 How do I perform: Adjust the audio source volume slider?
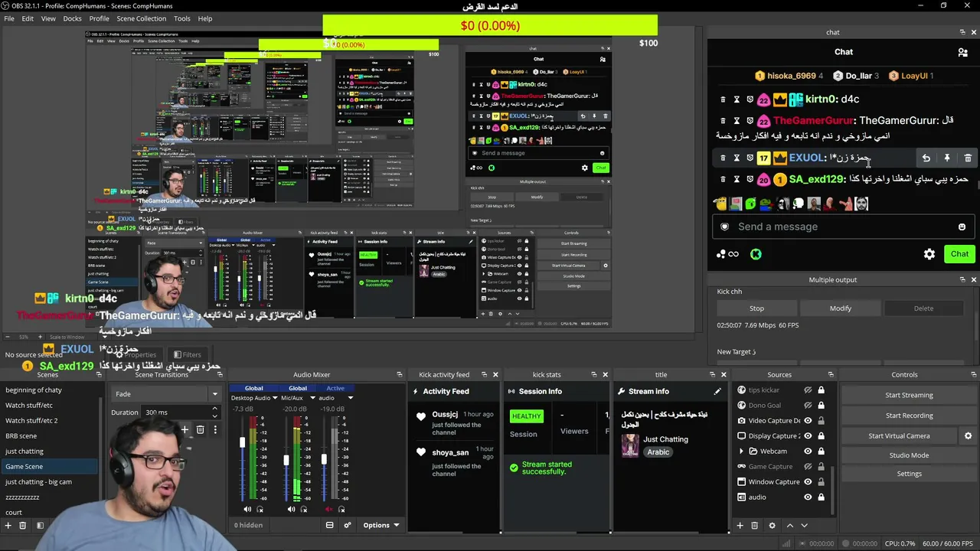tap(324, 459)
